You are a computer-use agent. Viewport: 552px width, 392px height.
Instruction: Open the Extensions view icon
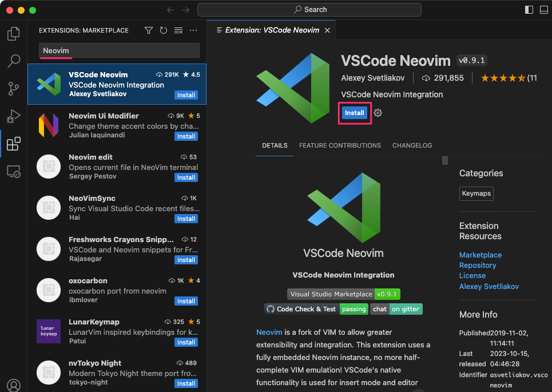coord(13,144)
